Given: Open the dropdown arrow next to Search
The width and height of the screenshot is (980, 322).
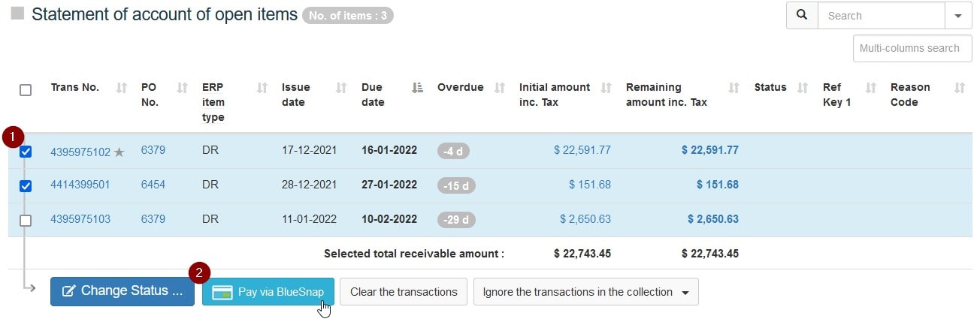Looking at the screenshot, I should tap(957, 16).
